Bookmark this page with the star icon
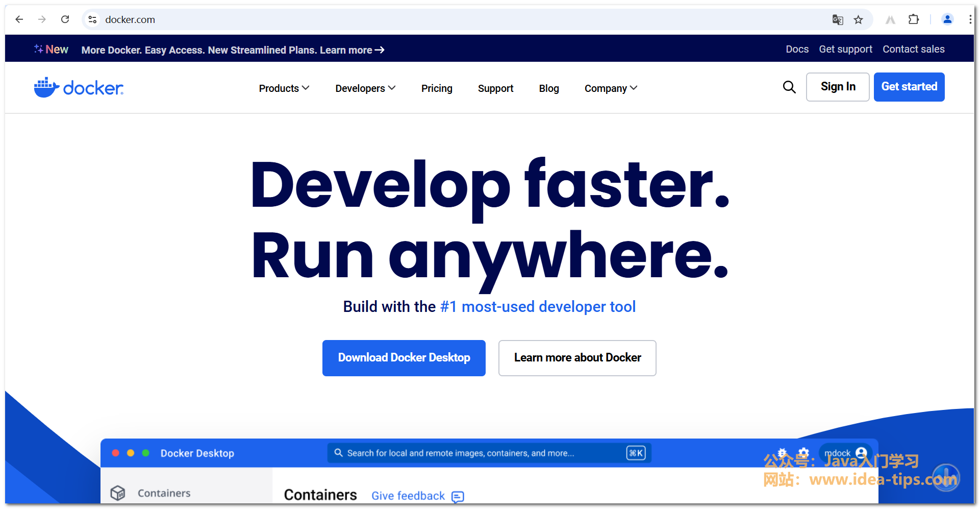The width and height of the screenshot is (980, 509). pyautogui.click(x=859, y=19)
